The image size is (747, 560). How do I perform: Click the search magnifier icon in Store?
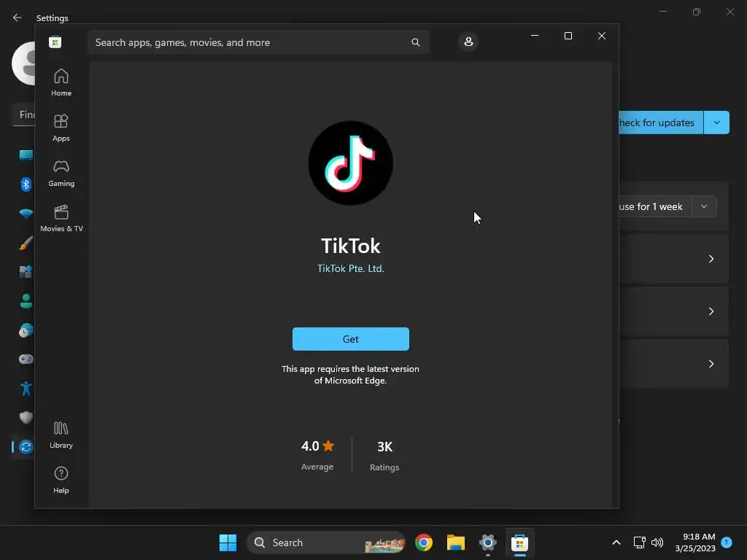click(x=415, y=42)
